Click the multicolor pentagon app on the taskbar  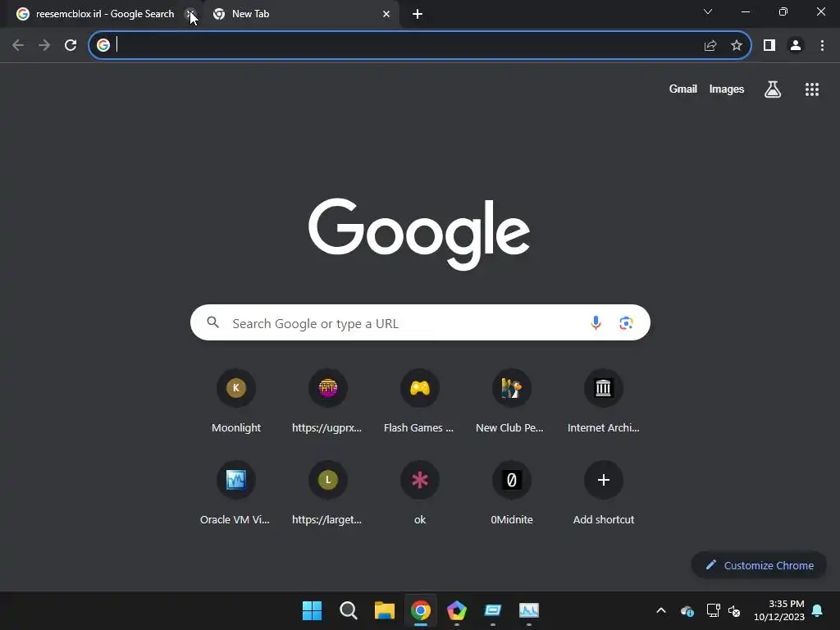pos(456,610)
